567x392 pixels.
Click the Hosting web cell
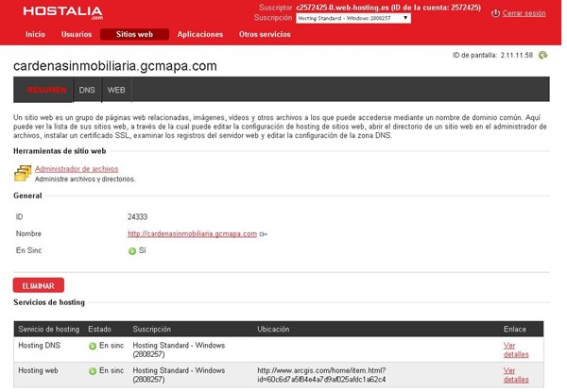(x=38, y=370)
